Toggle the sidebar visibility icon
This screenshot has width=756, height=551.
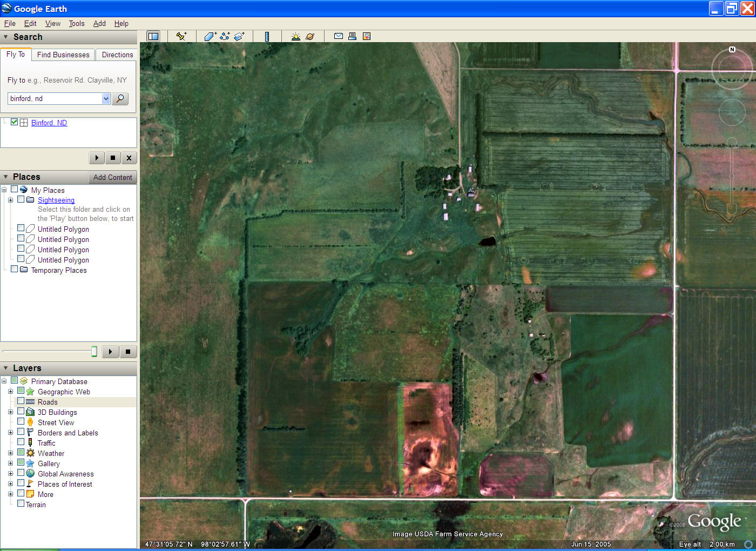[x=153, y=36]
